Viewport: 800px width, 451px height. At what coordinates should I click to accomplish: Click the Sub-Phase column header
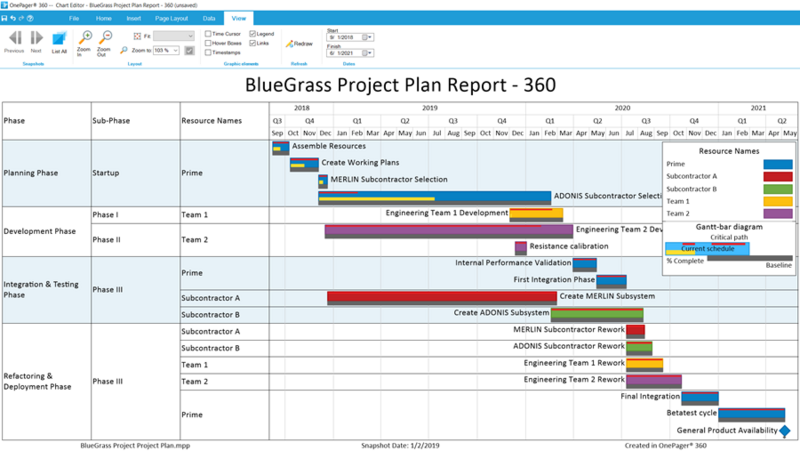[x=111, y=121]
